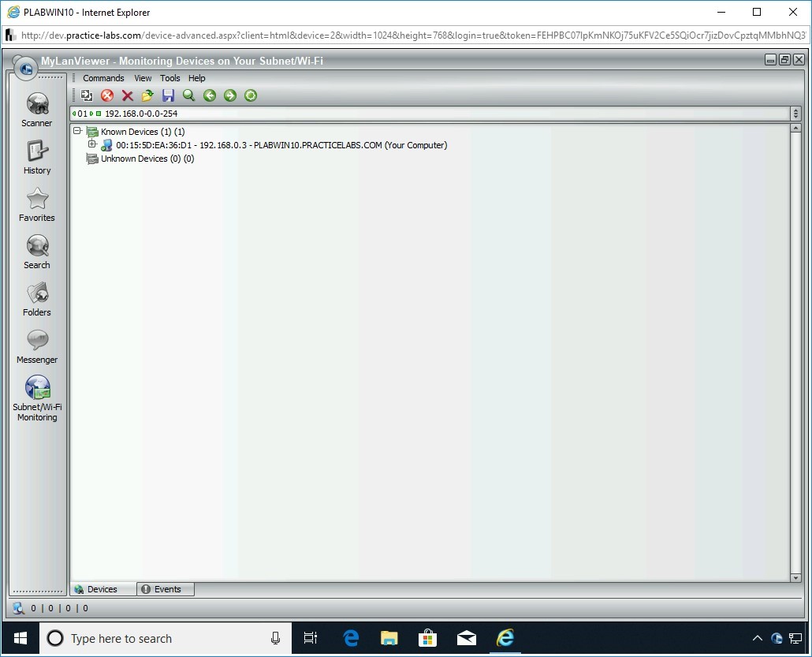The width and height of the screenshot is (812, 657).
Task: Click the red circle stop icon
Action: [x=107, y=95]
